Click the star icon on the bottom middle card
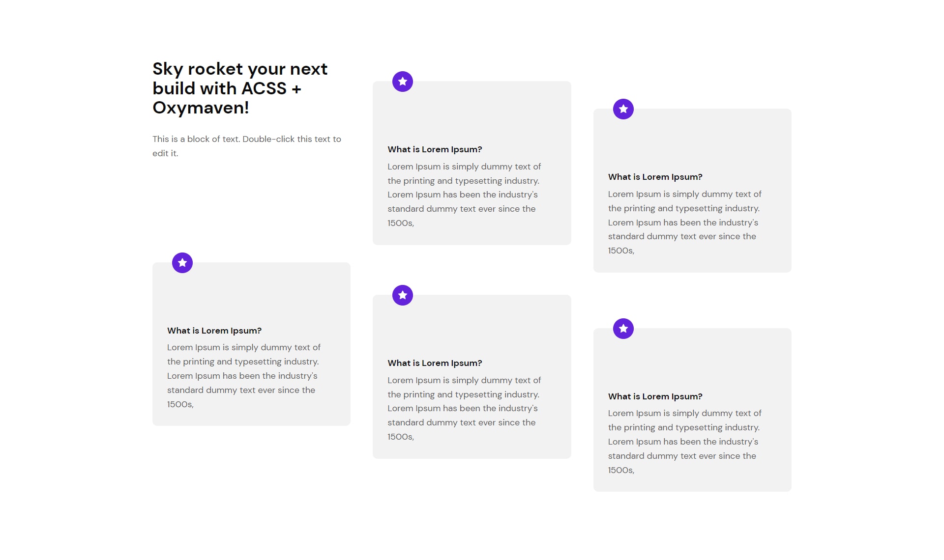 pyautogui.click(x=402, y=295)
